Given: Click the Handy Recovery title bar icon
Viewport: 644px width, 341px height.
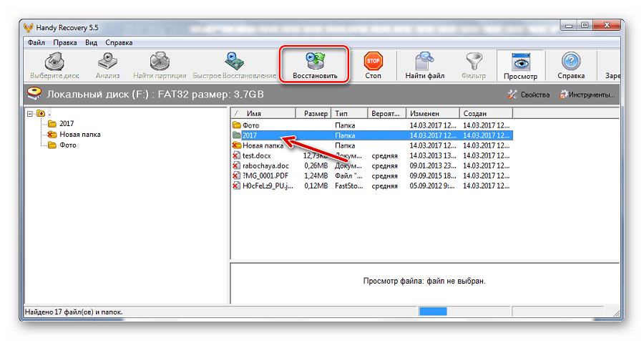Looking at the screenshot, I should click(x=29, y=27).
